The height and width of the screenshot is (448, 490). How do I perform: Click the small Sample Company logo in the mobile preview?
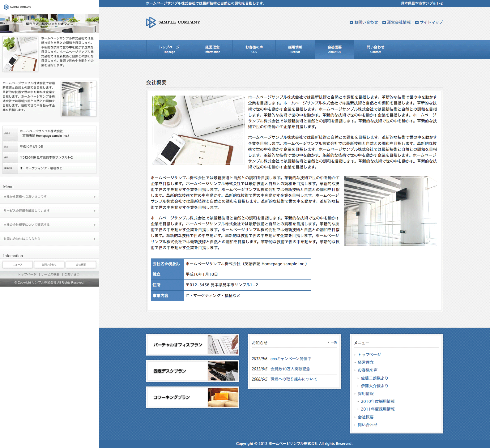pos(6,7)
